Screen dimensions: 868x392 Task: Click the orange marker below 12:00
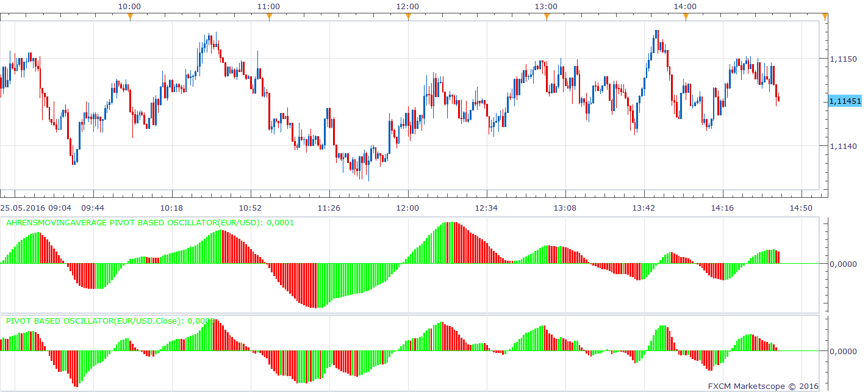point(408,17)
